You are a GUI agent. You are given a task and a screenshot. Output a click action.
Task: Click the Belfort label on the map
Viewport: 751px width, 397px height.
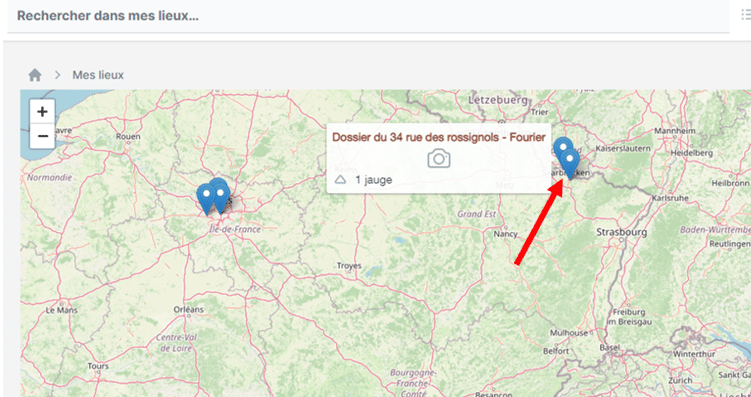(556, 351)
